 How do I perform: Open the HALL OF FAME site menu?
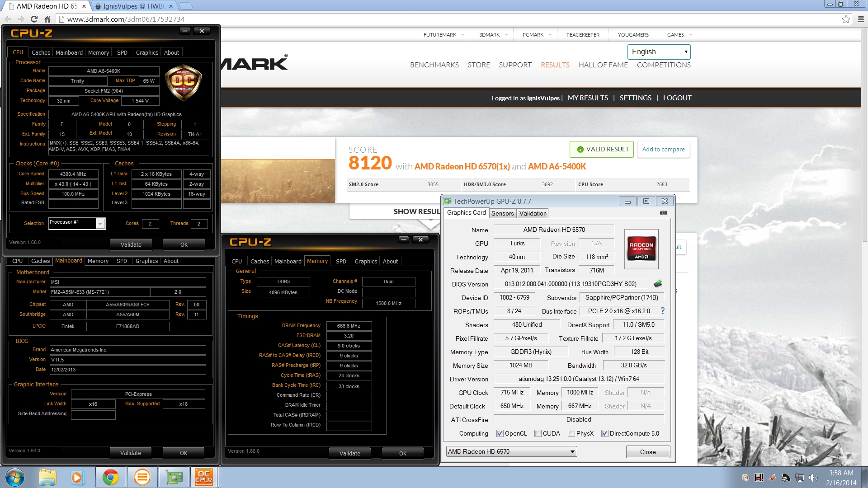[603, 65]
